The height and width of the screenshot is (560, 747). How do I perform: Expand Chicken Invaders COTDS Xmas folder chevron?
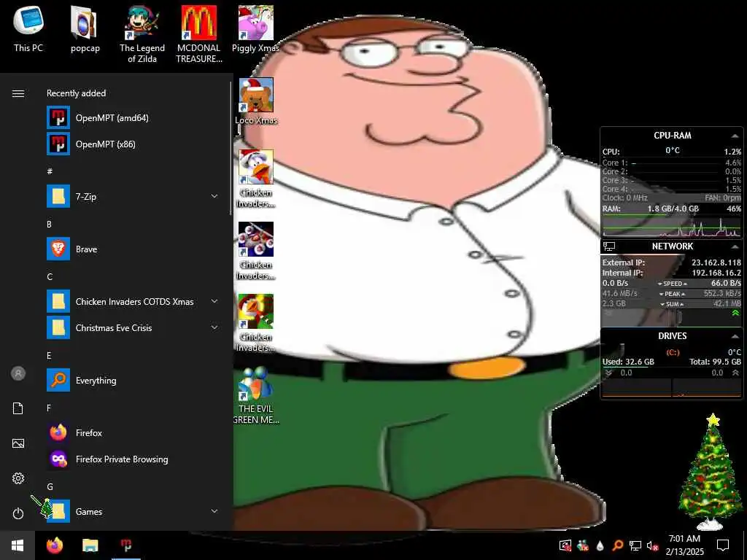[x=214, y=301]
